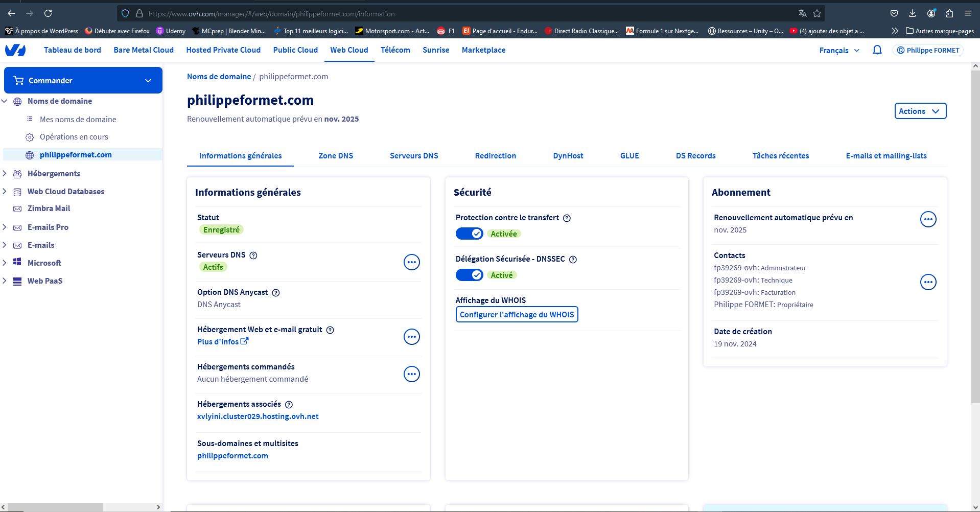Screen dimensions: 980x512
Task: Switch to the Zone DNS tab
Action: (336, 156)
